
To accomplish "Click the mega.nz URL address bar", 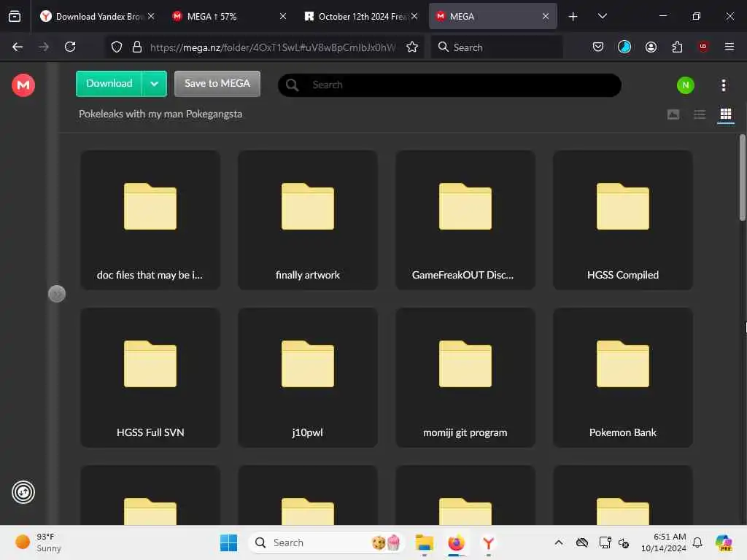I will [x=273, y=47].
